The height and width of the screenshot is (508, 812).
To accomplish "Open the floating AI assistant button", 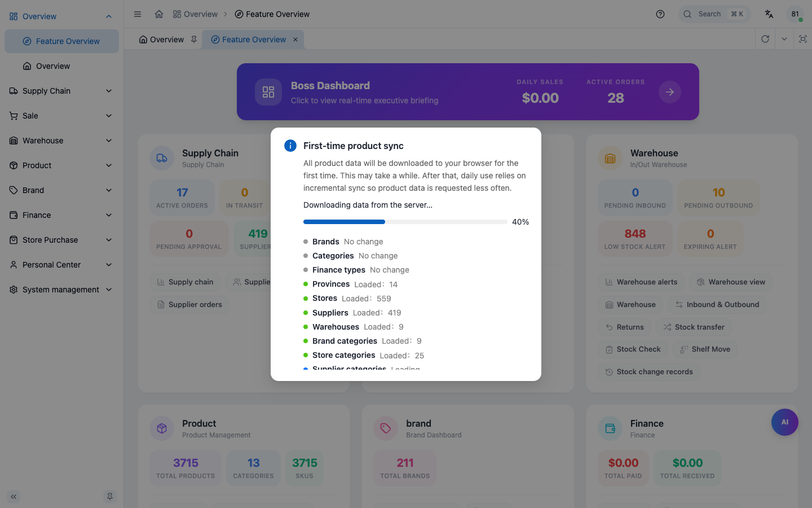I will click(x=785, y=422).
